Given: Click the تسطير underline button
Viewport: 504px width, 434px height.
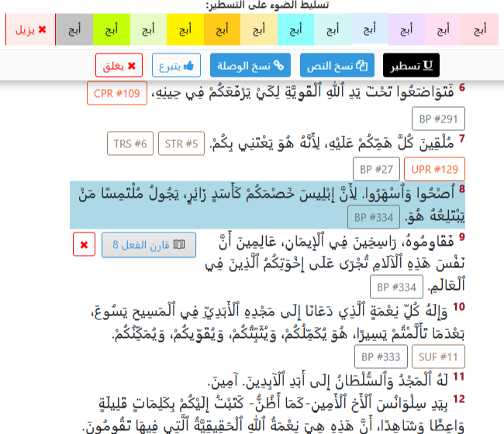Looking at the screenshot, I should pyautogui.click(x=411, y=65).
